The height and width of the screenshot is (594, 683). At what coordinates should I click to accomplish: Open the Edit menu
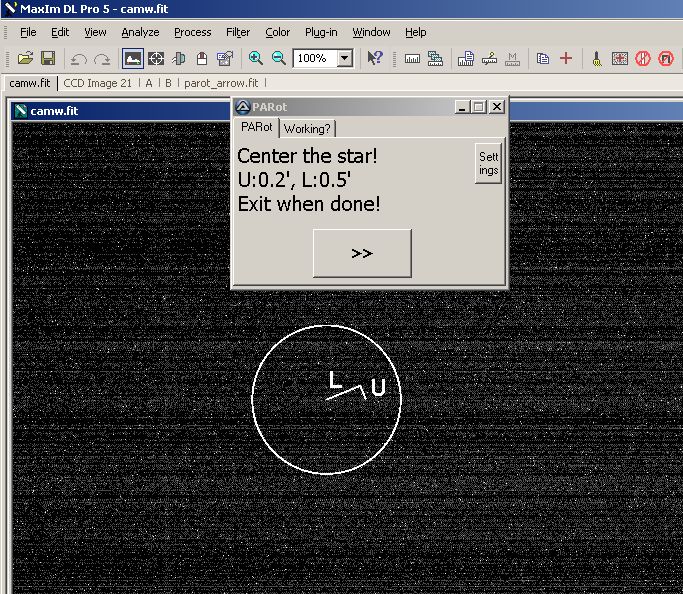(x=60, y=32)
